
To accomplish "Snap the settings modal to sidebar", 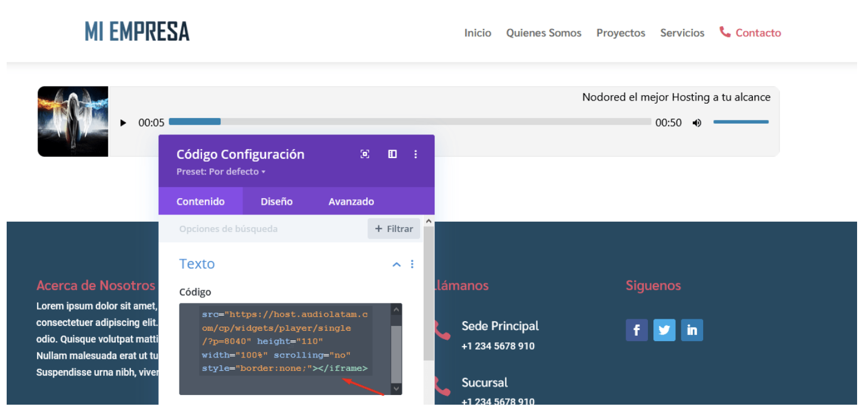I will click(392, 154).
